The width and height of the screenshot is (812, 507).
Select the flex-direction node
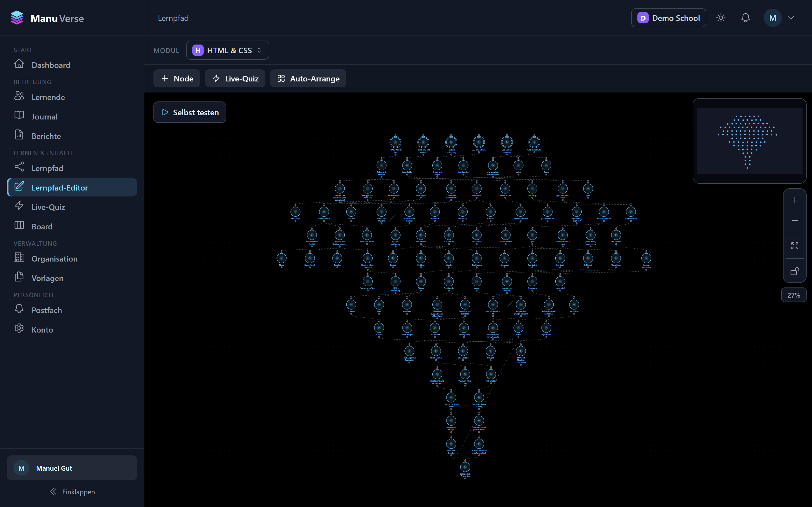pyautogui.click(x=463, y=165)
